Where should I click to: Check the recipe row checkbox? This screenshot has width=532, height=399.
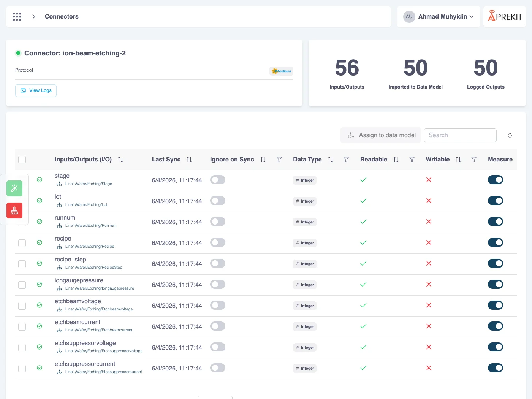22,243
